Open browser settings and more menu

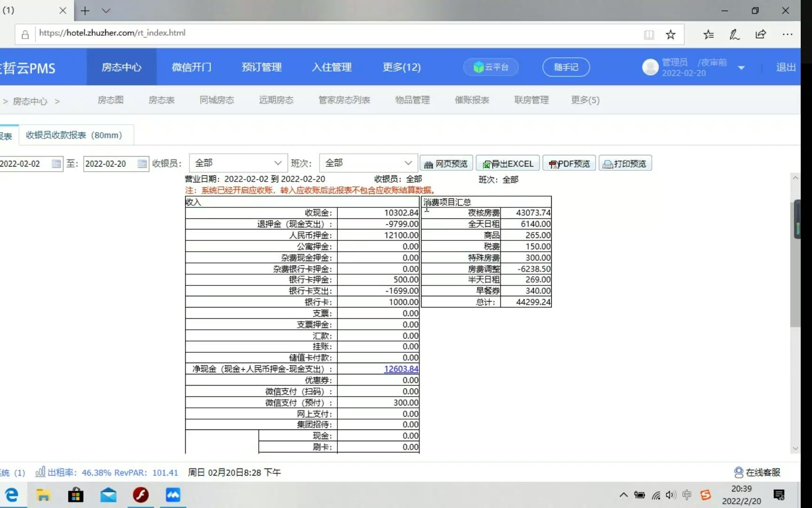pos(788,34)
